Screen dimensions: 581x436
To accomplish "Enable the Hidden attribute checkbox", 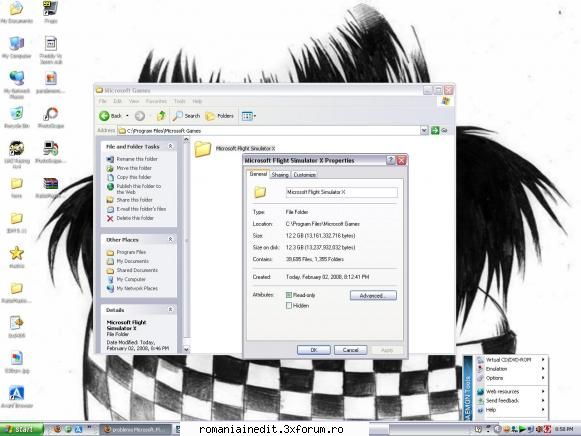I will (x=289, y=306).
